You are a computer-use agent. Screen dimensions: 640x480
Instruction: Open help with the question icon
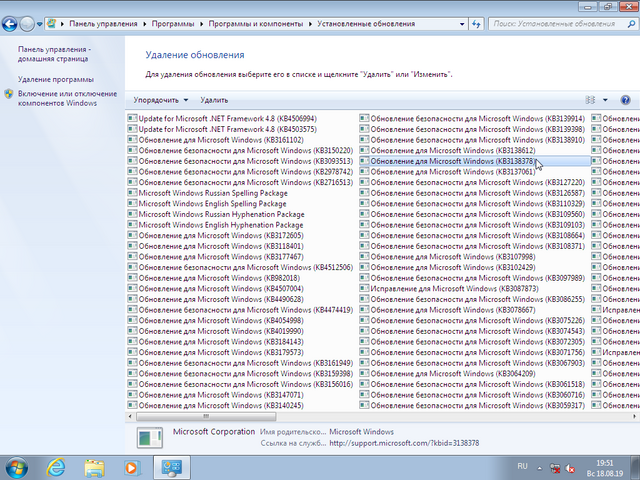point(625,100)
